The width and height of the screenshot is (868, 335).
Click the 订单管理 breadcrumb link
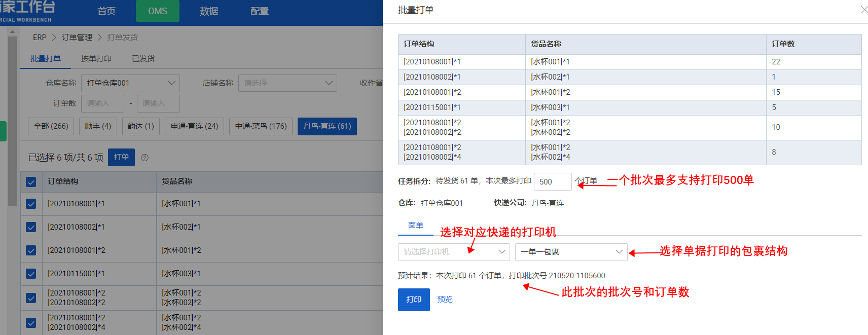point(77,38)
